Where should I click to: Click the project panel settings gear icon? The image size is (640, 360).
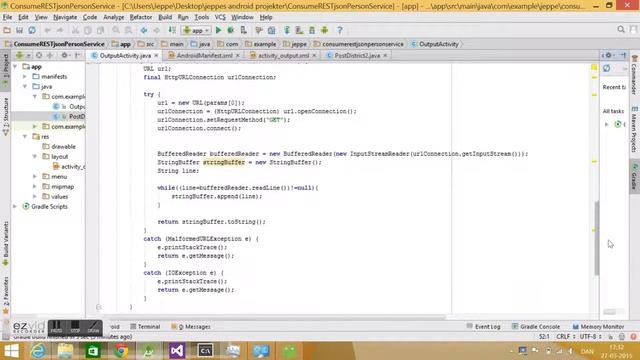coord(64,55)
